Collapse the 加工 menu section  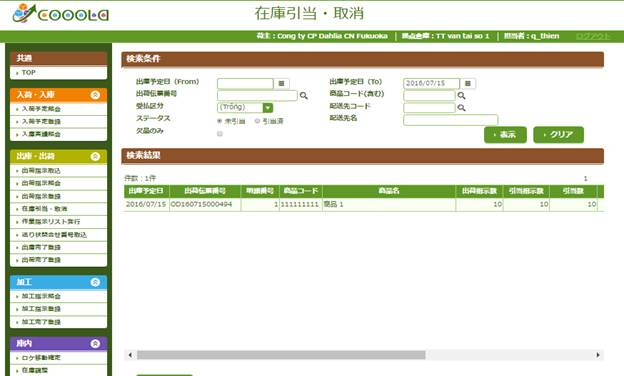click(x=95, y=282)
